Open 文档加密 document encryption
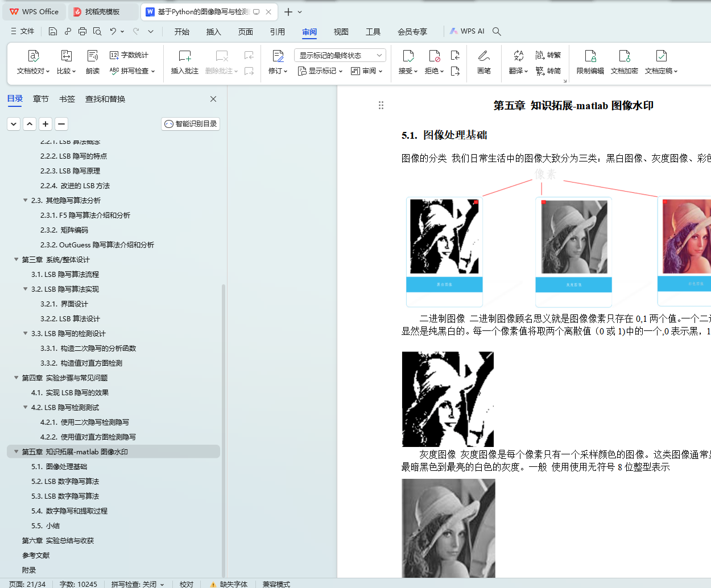711x588 pixels. (625, 62)
